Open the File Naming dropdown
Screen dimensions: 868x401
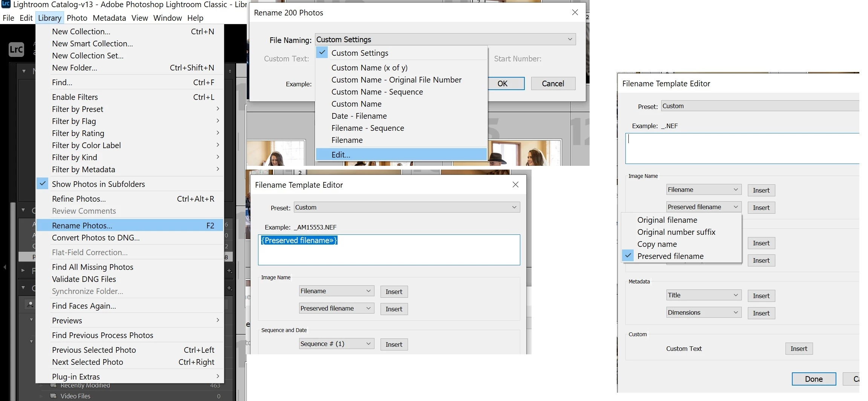click(445, 40)
